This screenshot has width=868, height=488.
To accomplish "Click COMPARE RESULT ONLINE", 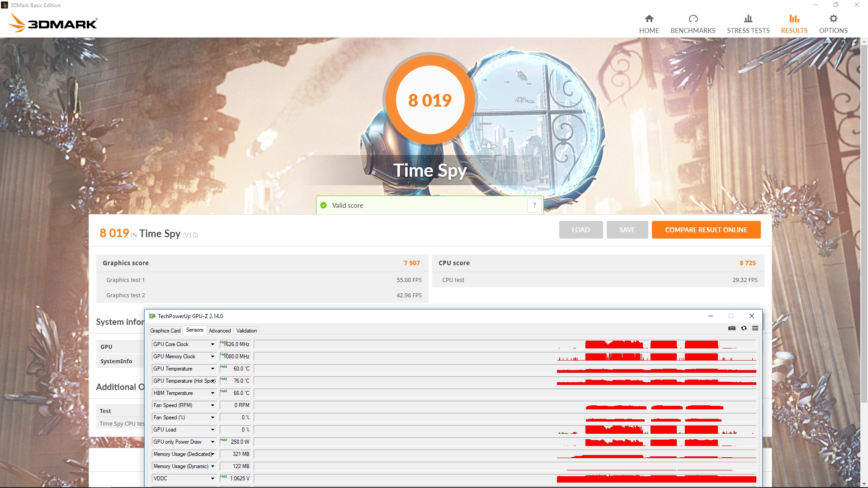I will 706,230.
